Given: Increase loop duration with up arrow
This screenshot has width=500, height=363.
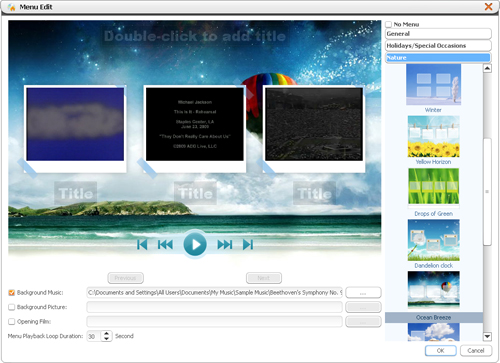Looking at the screenshot, I should [x=106, y=333].
